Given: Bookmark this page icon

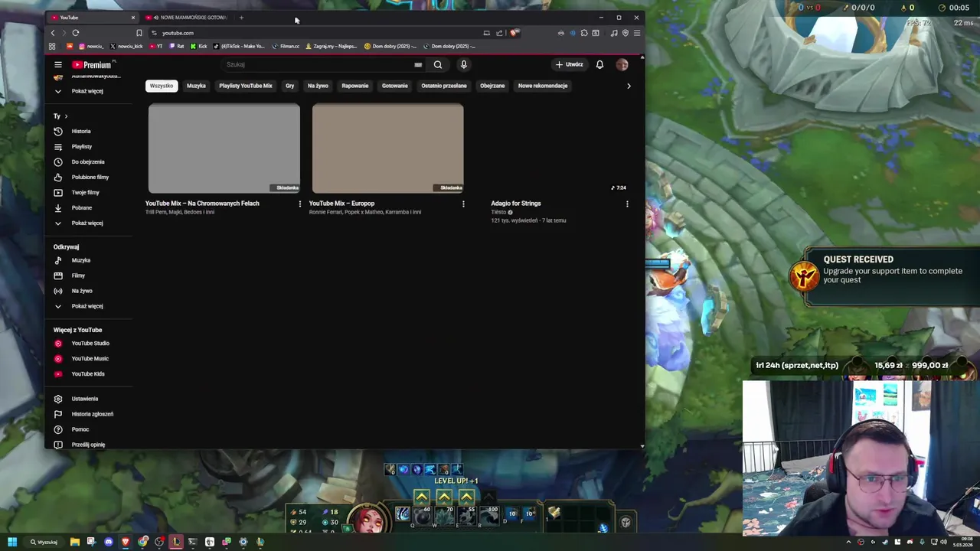Looking at the screenshot, I should 139,33.
